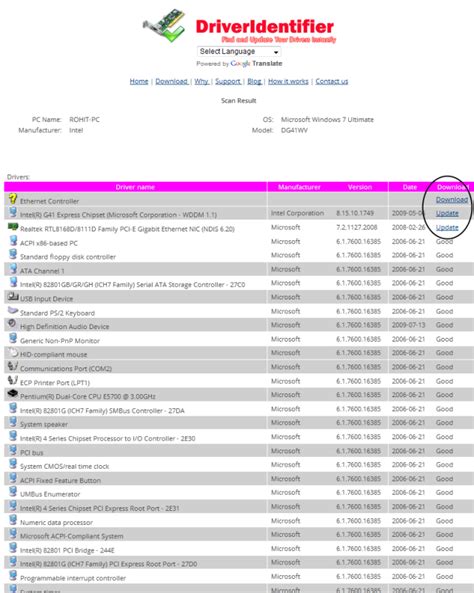This screenshot has width=474, height=593.
Task: Click the High Definition Audio Device icon
Action: click(12, 324)
